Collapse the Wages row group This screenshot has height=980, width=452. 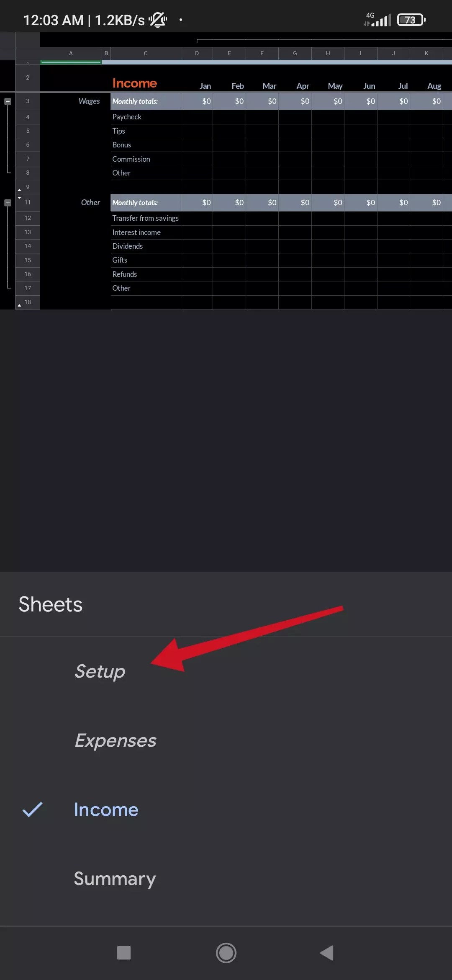click(x=8, y=101)
